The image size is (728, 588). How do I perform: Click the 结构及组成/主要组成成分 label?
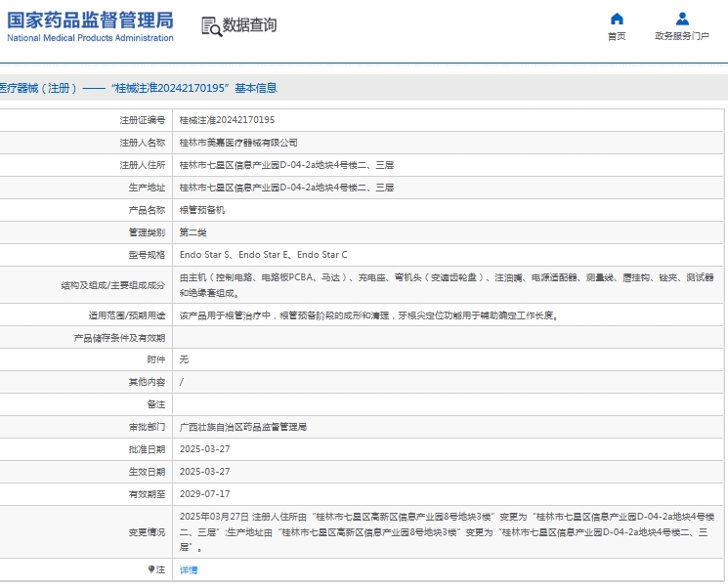click(x=112, y=285)
